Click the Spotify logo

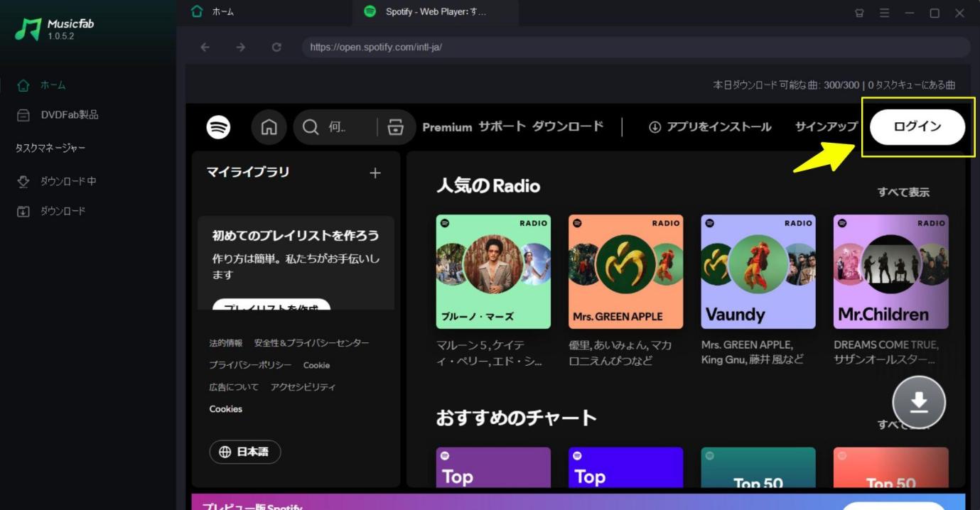coord(218,128)
